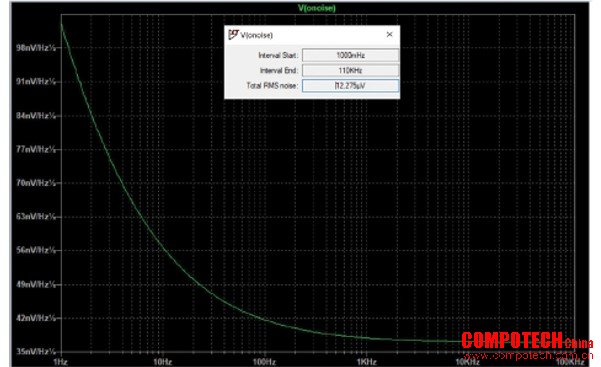Select the Interval Start field showing 1000mHz

point(350,55)
